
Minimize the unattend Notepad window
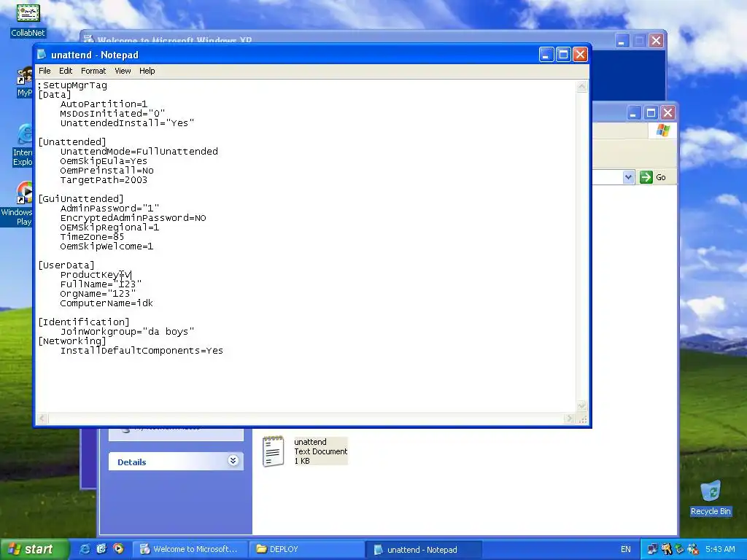[x=546, y=55]
